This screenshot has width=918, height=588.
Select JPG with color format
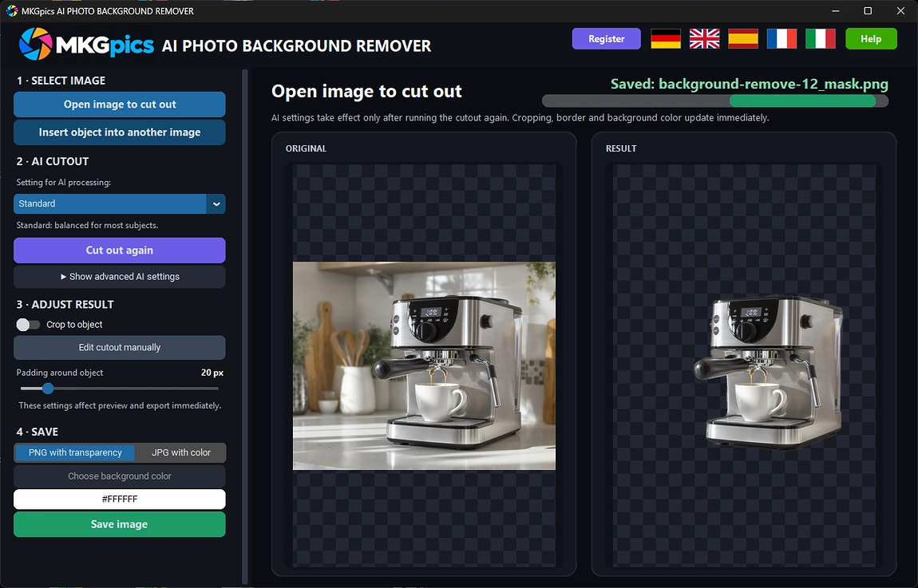coord(181,452)
